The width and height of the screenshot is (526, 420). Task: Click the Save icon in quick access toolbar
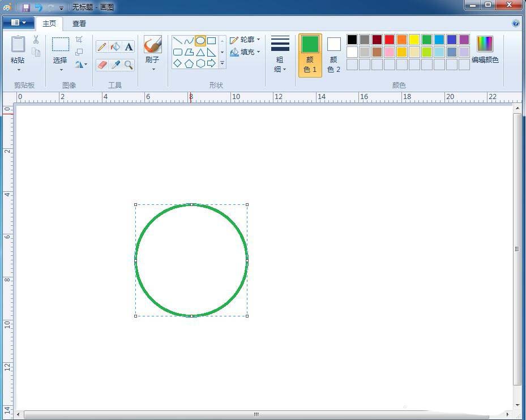26,7
